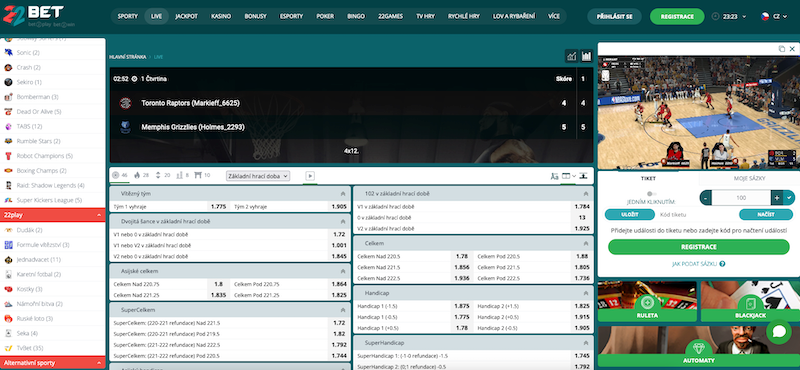Pop out the video player window

pyautogui.click(x=782, y=49)
